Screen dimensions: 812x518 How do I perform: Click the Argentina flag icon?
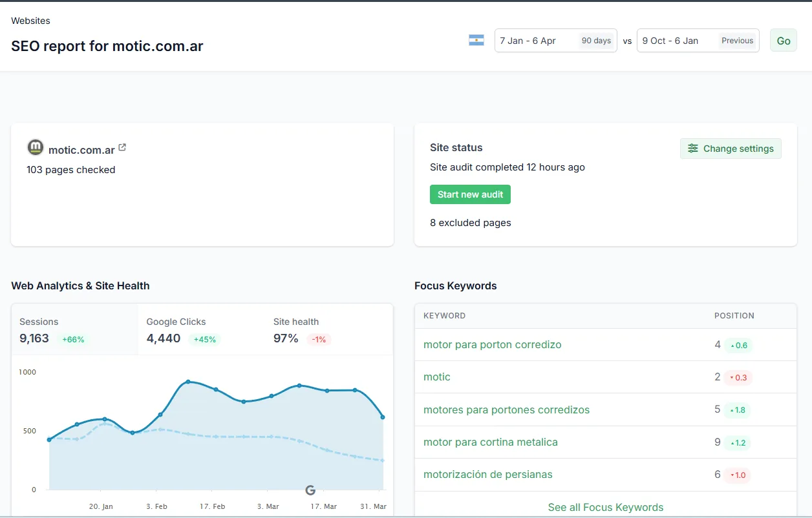[476, 40]
